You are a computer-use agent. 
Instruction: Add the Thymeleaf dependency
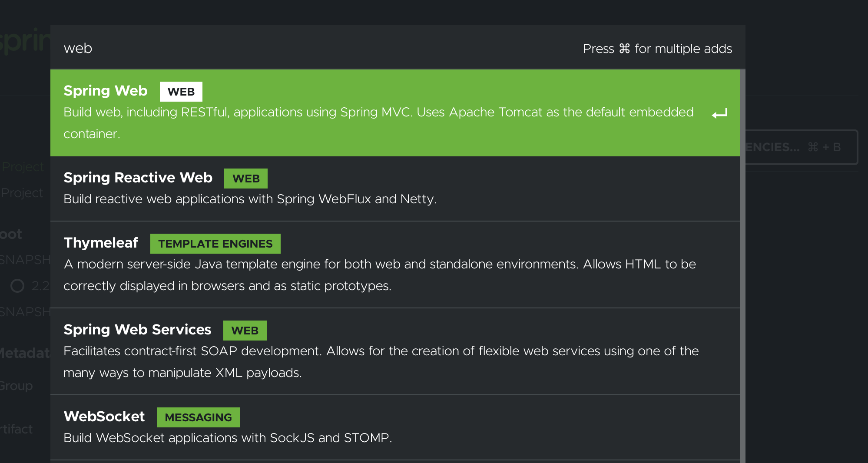pyautogui.click(x=395, y=265)
